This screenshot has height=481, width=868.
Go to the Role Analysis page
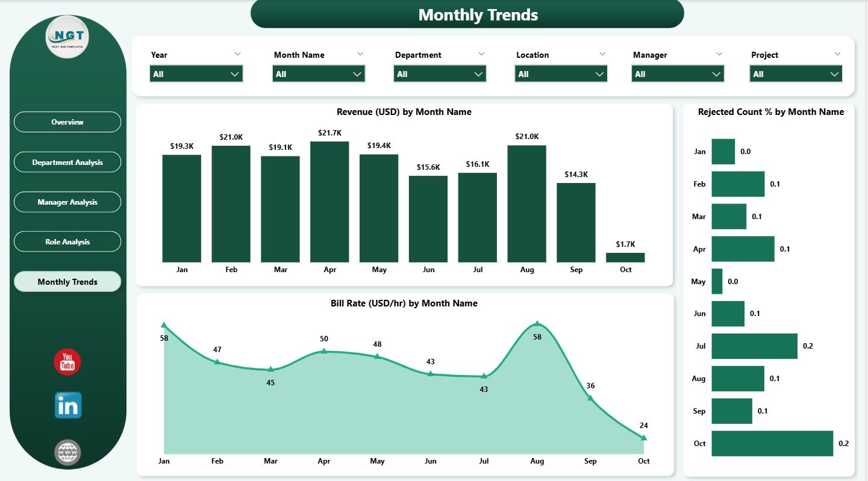click(x=67, y=241)
